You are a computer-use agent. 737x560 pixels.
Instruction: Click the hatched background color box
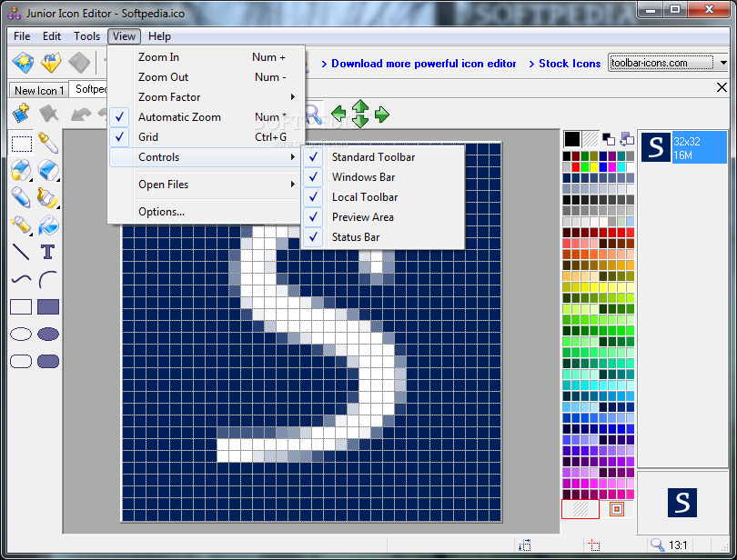(x=591, y=139)
